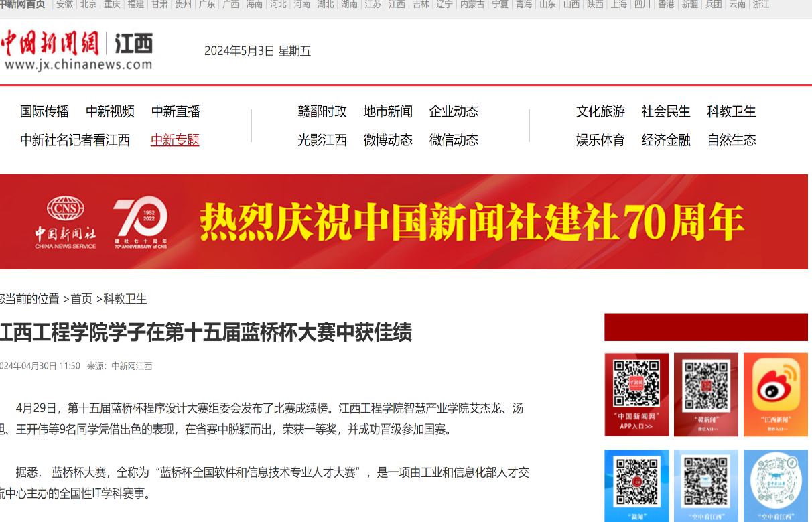
Task: Click the 中国新闻网 江西 site logo
Action: tap(77, 50)
